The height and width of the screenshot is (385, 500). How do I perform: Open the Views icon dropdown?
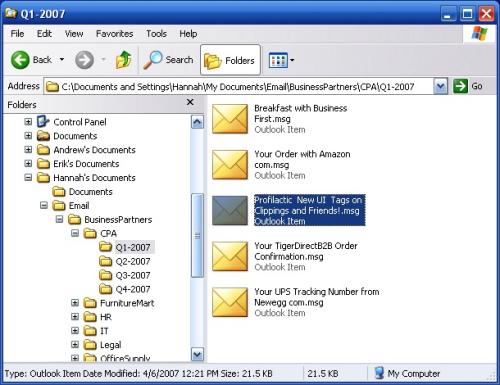point(282,60)
